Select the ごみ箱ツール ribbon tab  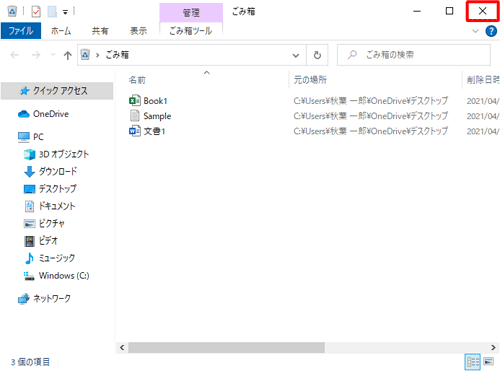[x=191, y=31]
